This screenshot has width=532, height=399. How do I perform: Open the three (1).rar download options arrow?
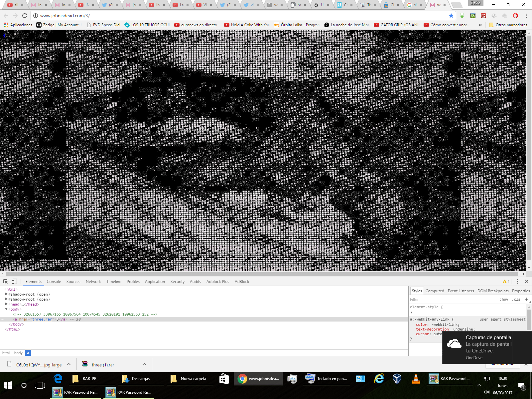144,364
